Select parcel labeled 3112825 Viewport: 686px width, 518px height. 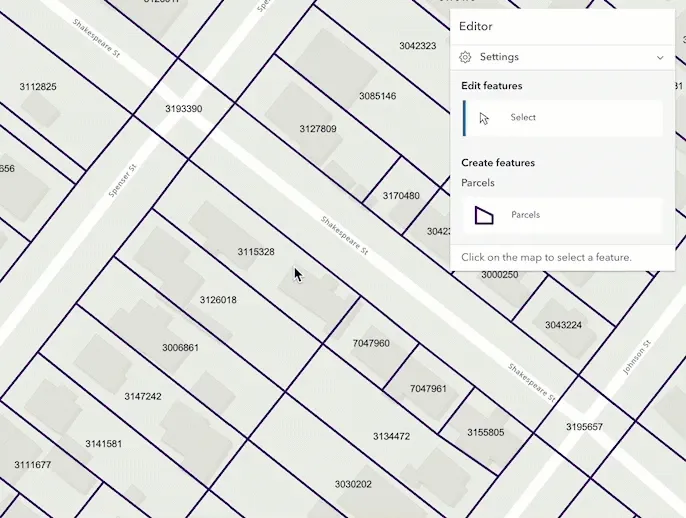click(38, 87)
